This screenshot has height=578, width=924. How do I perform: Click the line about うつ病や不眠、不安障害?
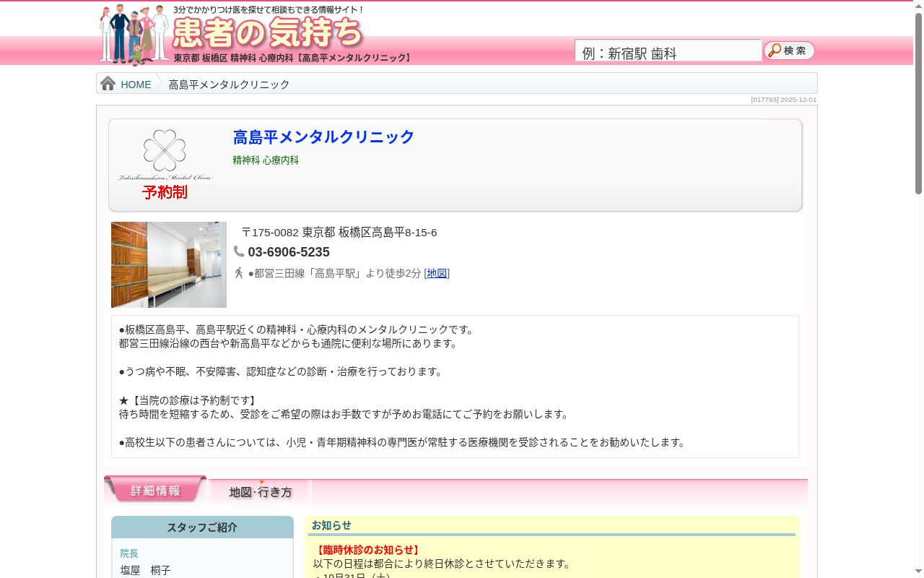pyautogui.click(x=282, y=371)
